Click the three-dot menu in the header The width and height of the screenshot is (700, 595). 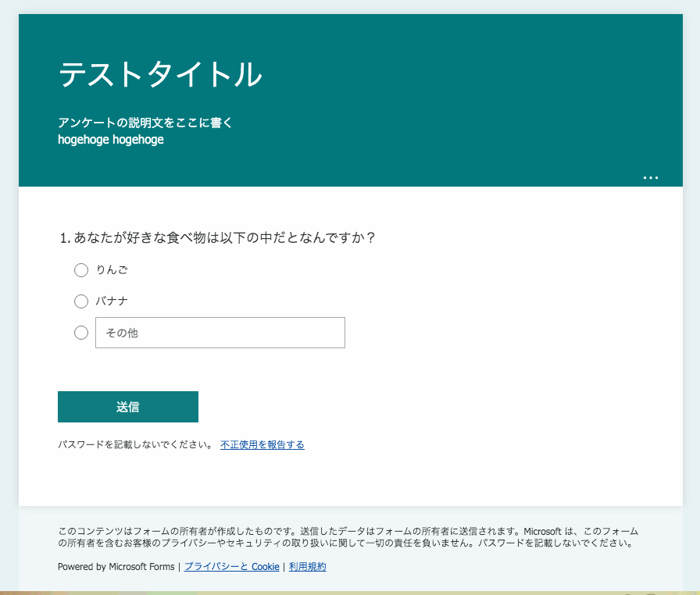click(x=651, y=178)
